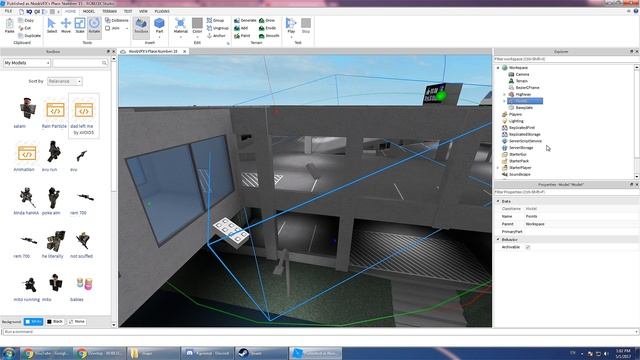Collapse the Behavior properties section

pyautogui.click(x=498, y=240)
